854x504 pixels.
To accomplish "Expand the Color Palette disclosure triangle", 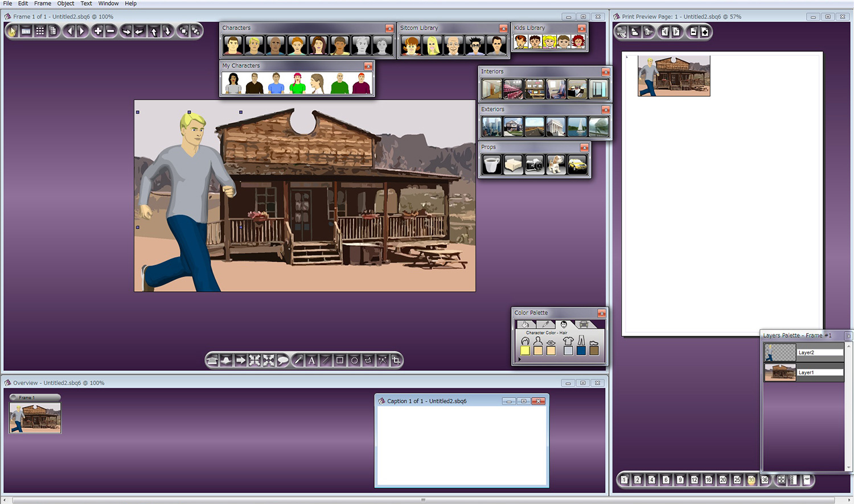I will click(x=519, y=360).
